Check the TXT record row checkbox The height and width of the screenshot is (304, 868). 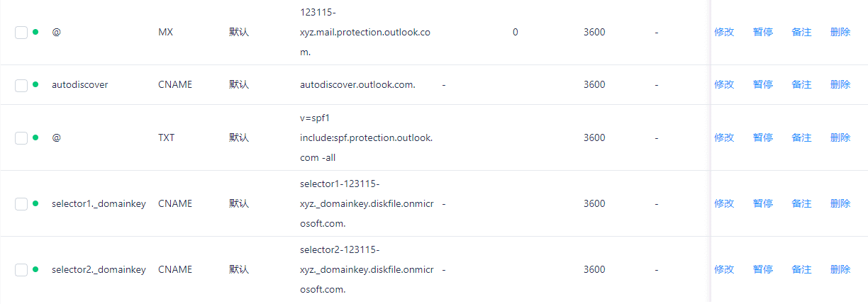(x=21, y=137)
